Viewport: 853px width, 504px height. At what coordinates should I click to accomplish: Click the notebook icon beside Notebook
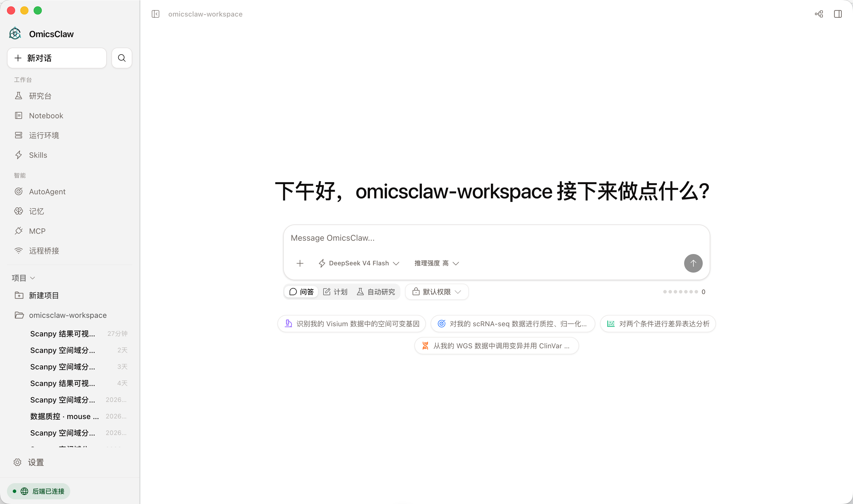[19, 115]
